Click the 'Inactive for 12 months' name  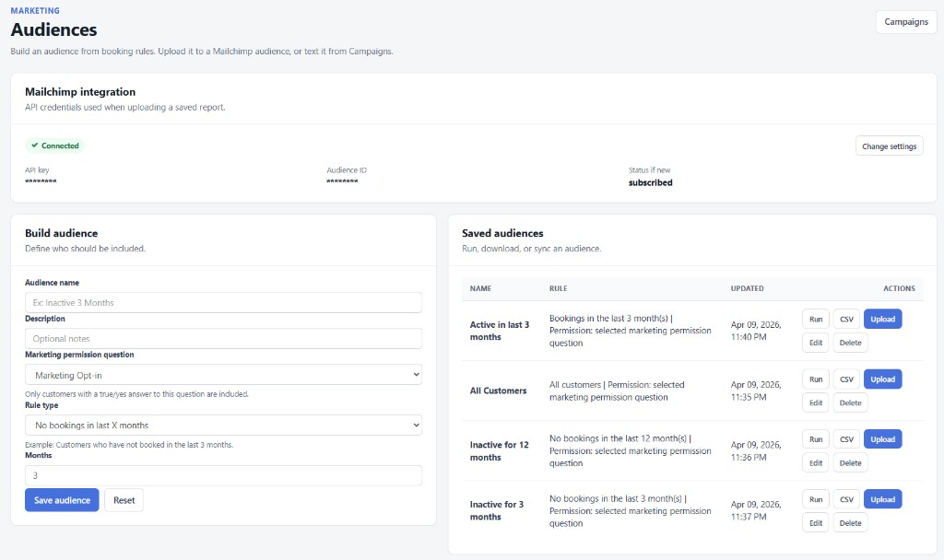tap(499, 451)
